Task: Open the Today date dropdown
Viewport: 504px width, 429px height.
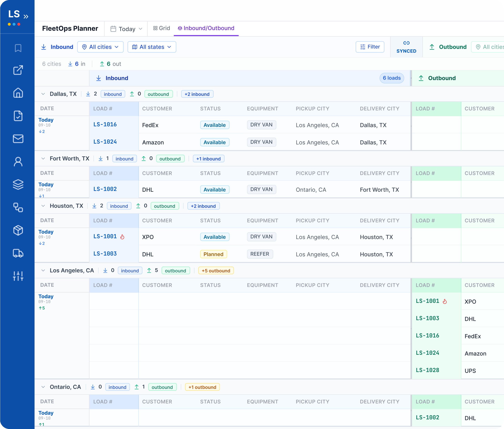Action: (126, 29)
